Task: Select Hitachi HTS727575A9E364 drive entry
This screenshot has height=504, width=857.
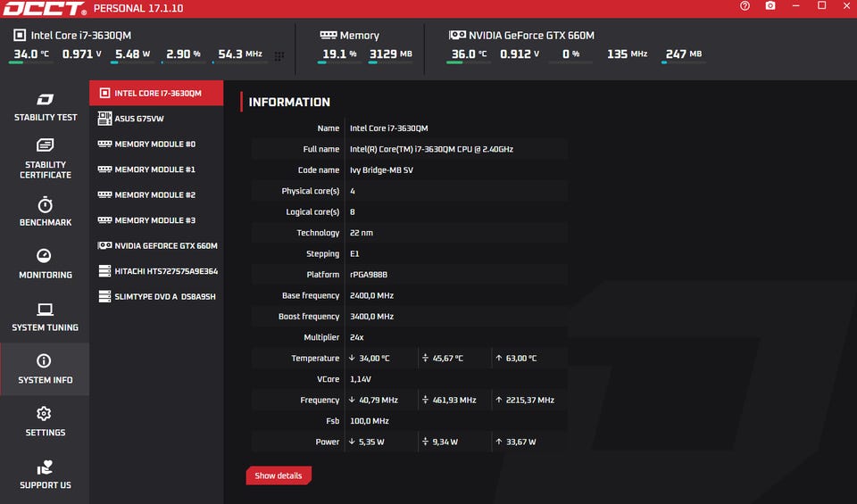Action: coord(156,271)
